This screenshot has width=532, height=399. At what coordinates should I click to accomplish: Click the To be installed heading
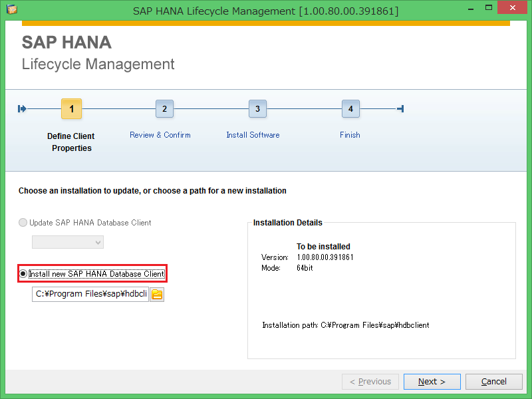click(323, 246)
